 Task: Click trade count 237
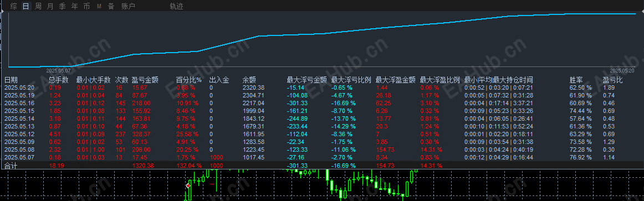click(120, 134)
